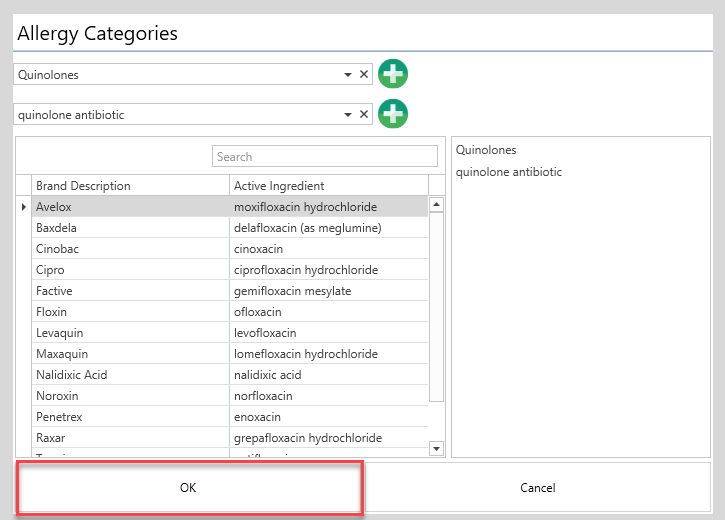Select the Raxar brand cell
Viewport: 725px width, 520px height.
pos(130,438)
